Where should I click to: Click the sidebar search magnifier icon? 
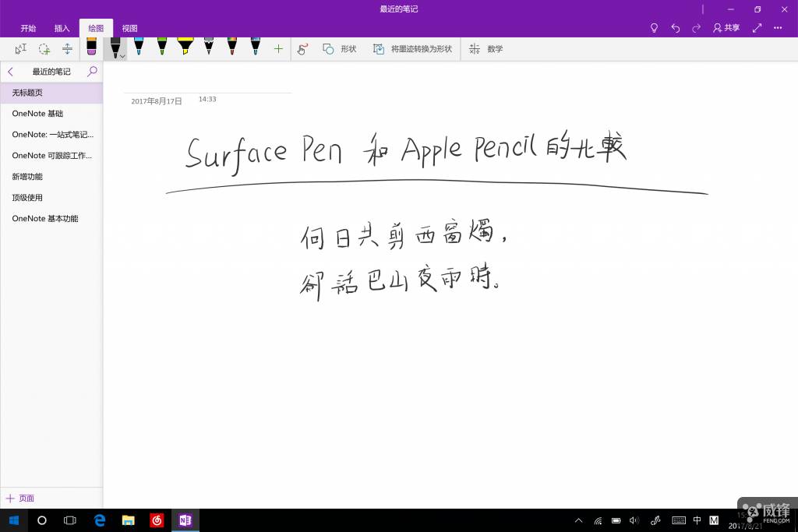click(92, 71)
